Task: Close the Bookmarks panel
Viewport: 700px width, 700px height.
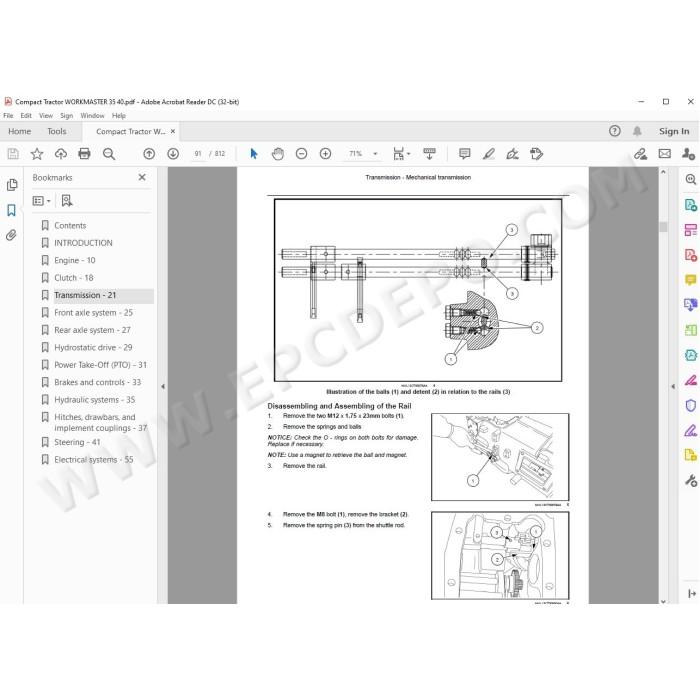Action: tap(142, 177)
